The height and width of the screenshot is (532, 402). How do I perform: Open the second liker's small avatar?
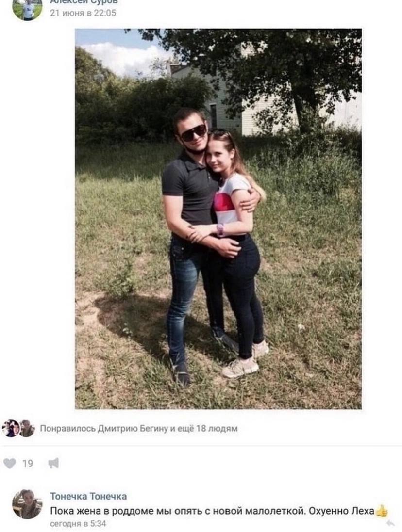[27, 428]
